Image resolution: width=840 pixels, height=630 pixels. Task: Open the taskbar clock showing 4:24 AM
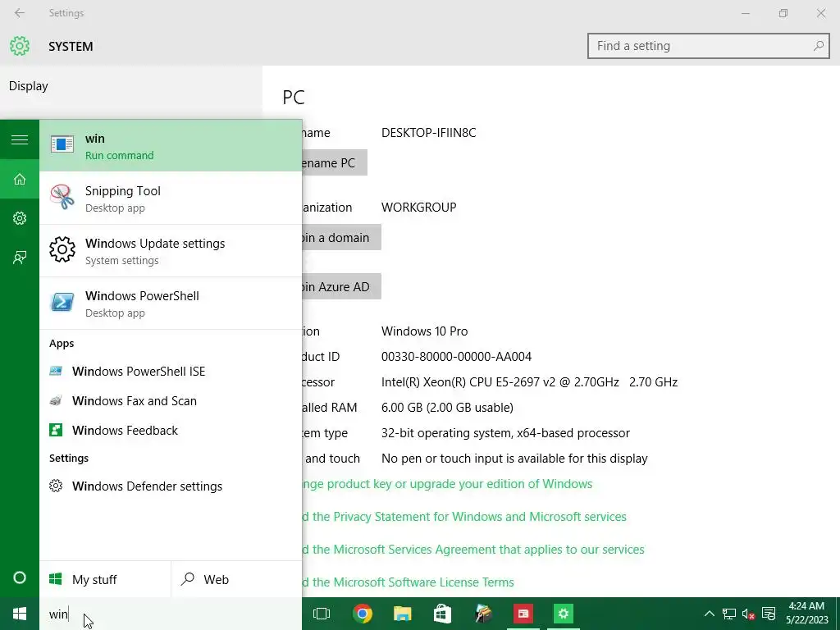(x=807, y=614)
